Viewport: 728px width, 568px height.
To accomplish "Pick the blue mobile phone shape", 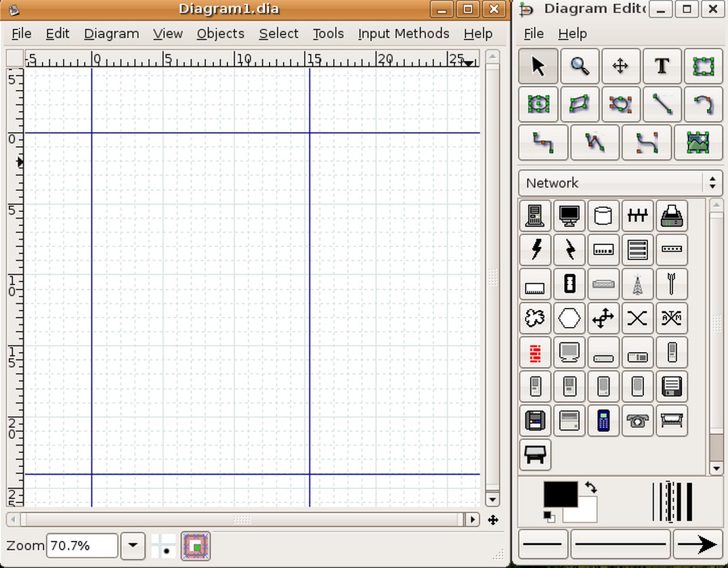I will (x=603, y=420).
